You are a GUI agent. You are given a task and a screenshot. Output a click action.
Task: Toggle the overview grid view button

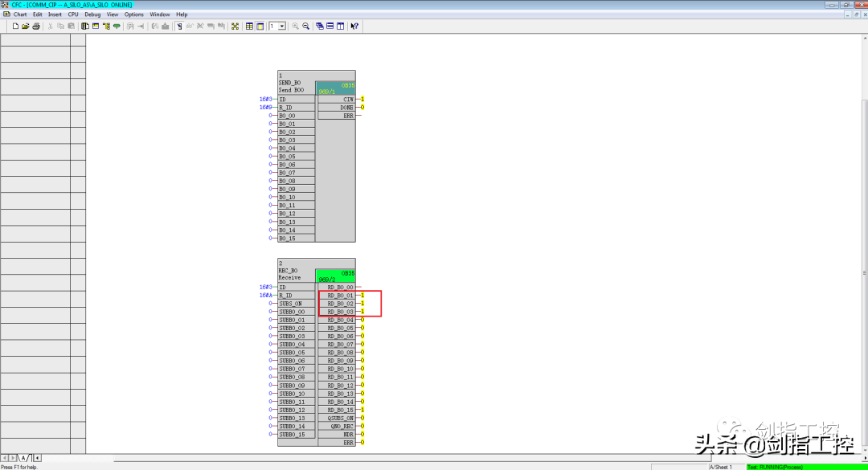click(260, 27)
